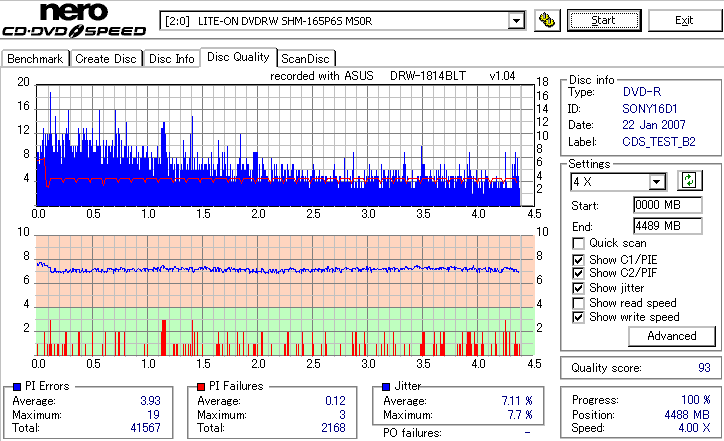Click Jitter maximum 7.7 %

point(520,414)
